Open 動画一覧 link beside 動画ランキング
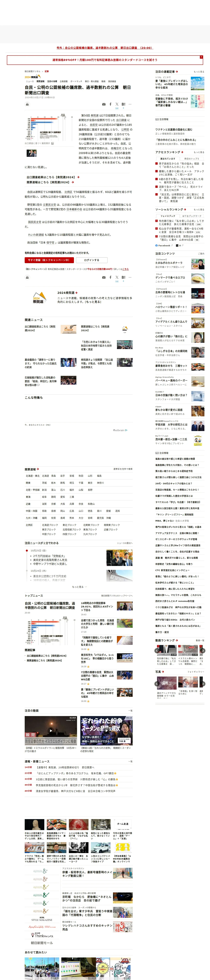The height and width of the screenshot is (980, 210). (200, 641)
